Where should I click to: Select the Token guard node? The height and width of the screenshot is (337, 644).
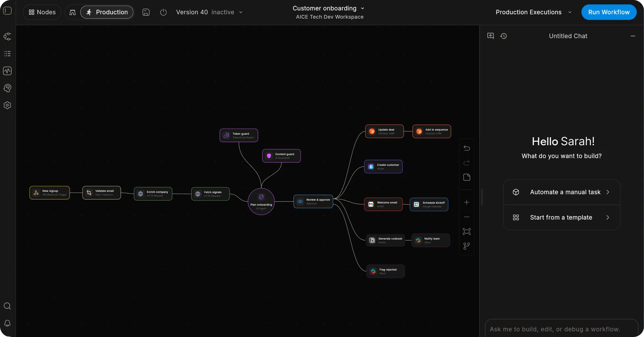[239, 136]
